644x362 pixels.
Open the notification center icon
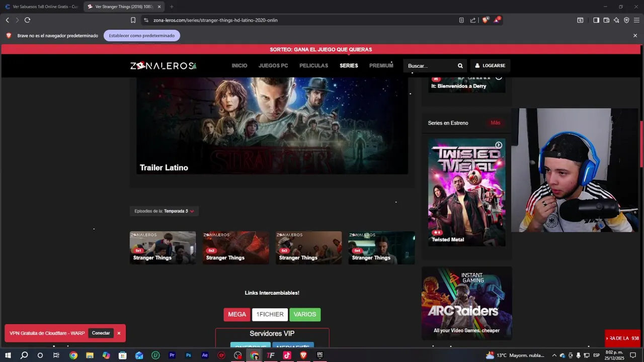coord(633,355)
